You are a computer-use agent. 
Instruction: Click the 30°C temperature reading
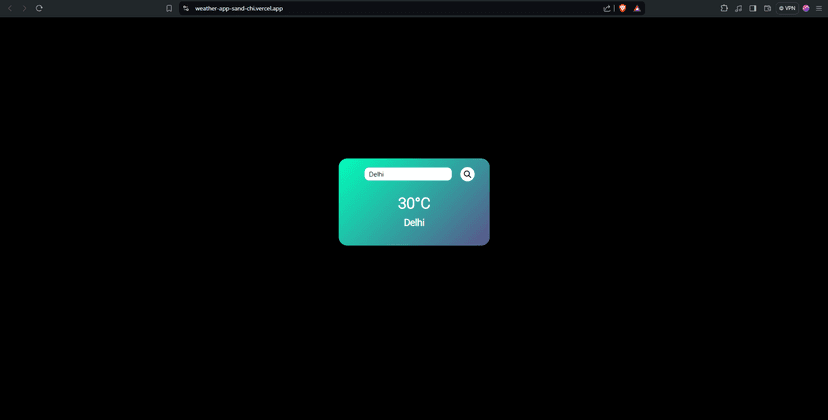coord(414,203)
